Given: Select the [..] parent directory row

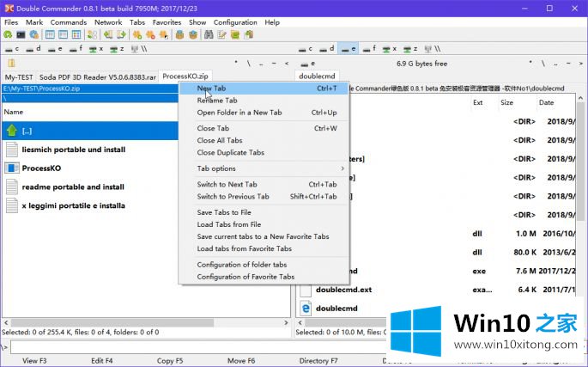Looking at the screenshot, I should (90, 131).
